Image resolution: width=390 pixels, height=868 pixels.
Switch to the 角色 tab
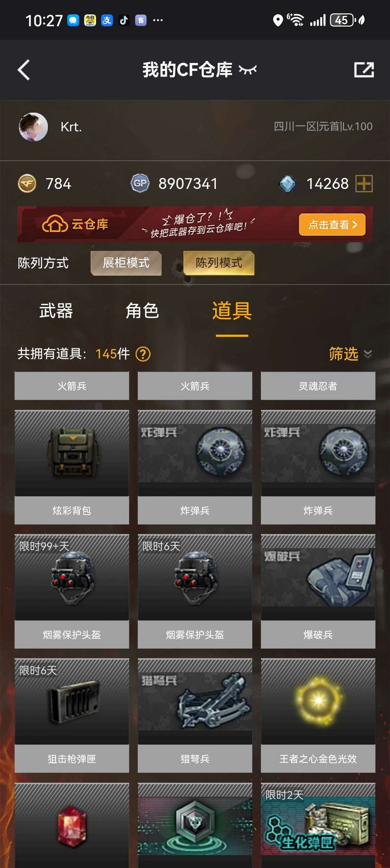(x=142, y=311)
